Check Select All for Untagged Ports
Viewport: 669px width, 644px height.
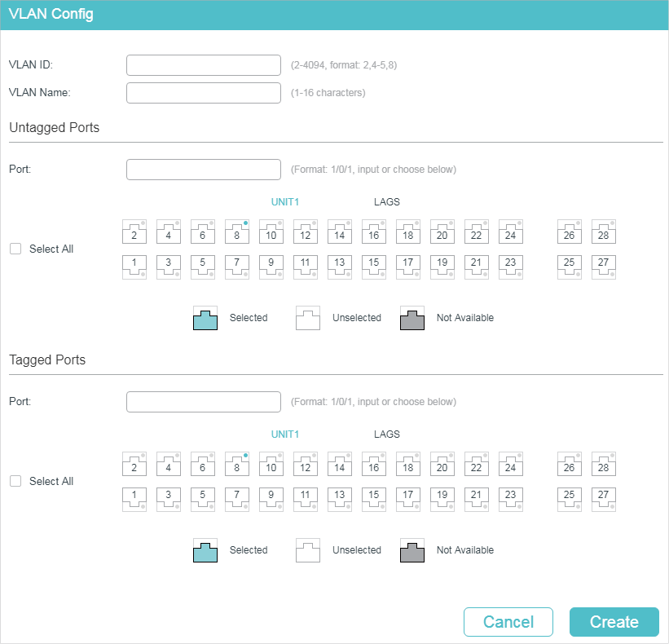coord(15,249)
